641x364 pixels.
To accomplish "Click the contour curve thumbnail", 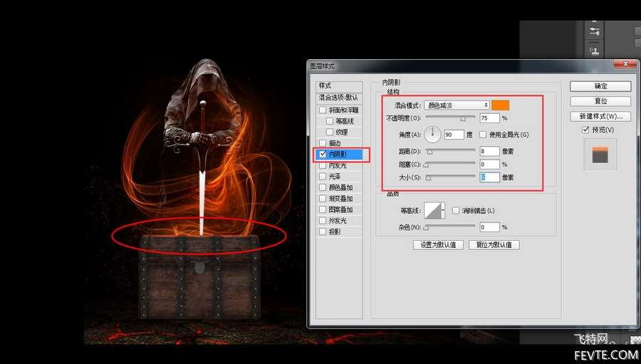I will coord(434,210).
